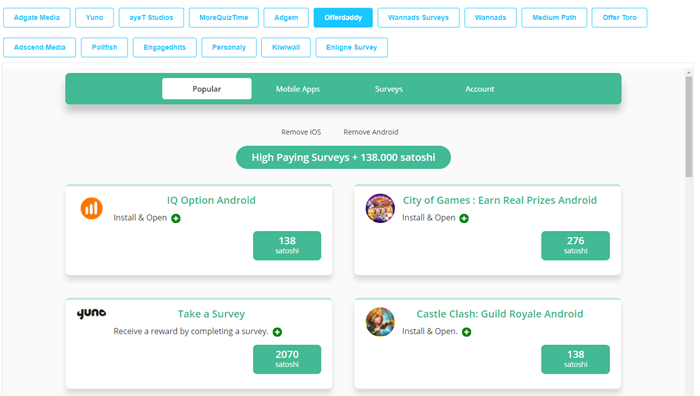This screenshot has height=396, width=700.
Task: Click the IQ Option orange chart icon
Action: (92, 208)
